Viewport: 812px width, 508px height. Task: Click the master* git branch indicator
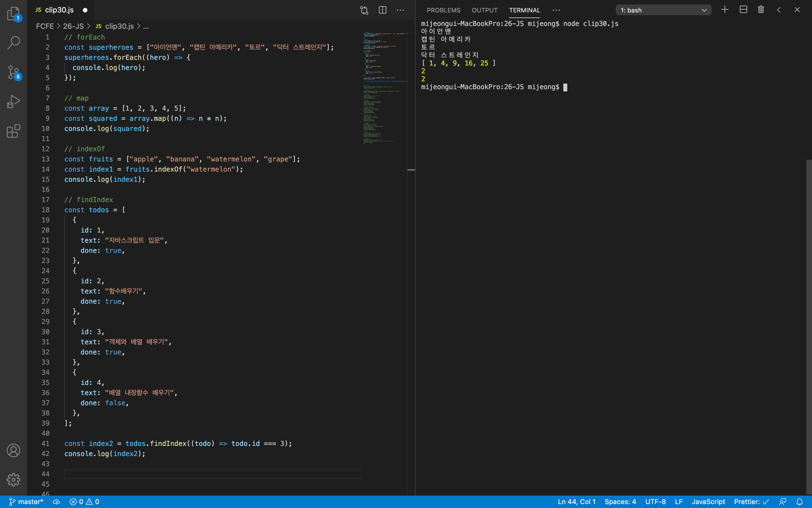26,502
